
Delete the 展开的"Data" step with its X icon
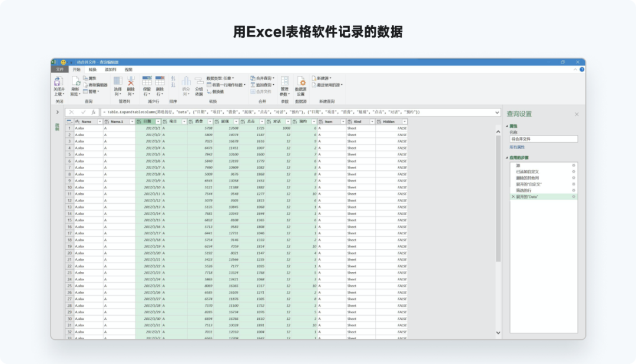point(513,196)
